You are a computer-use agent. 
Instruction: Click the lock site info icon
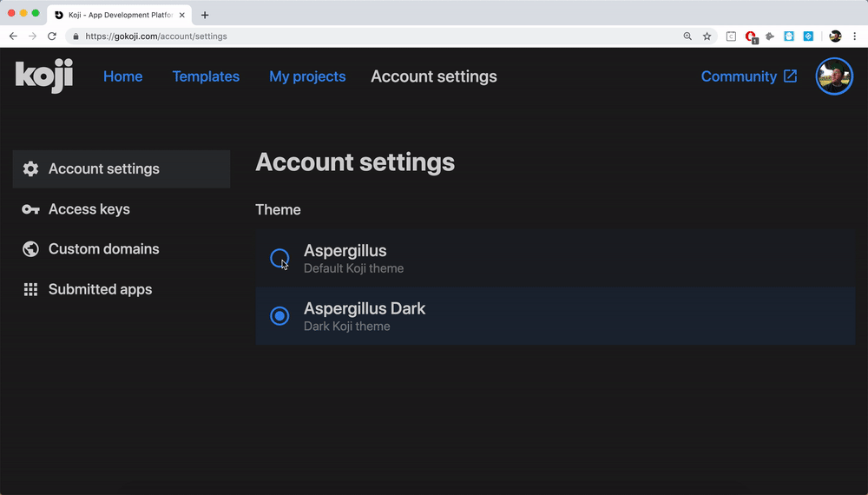click(x=76, y=36)
